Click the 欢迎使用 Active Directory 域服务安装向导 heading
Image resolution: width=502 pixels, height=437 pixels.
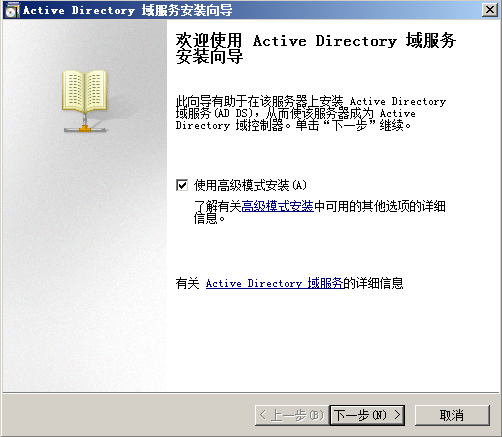(316, 49)
